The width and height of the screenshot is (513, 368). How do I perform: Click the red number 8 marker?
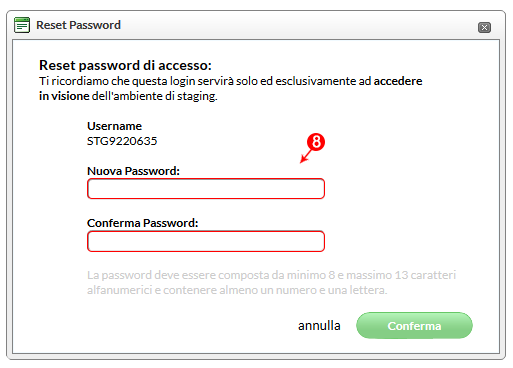316,142
